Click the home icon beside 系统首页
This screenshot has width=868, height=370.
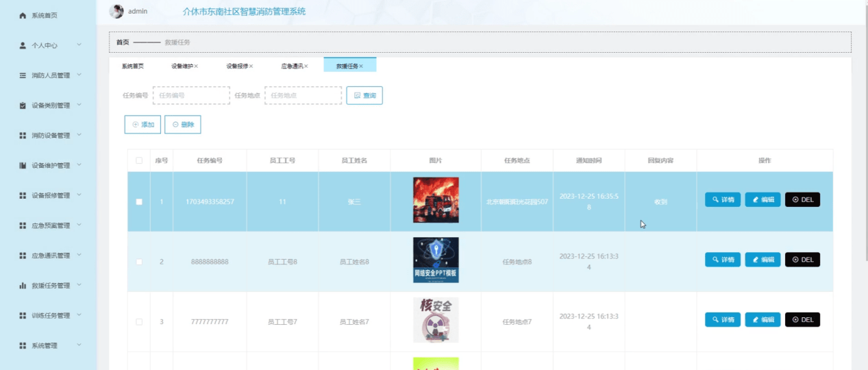click(x=23, y=15)
